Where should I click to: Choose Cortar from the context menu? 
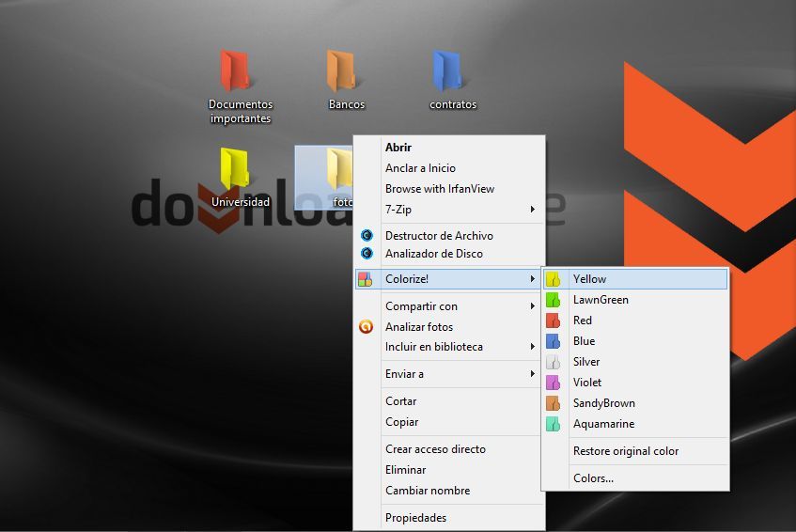click(x=449, y=401)
